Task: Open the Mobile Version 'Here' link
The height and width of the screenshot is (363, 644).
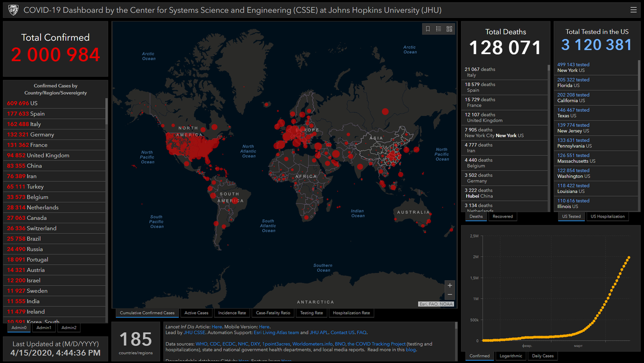Action: pos(264,326)
